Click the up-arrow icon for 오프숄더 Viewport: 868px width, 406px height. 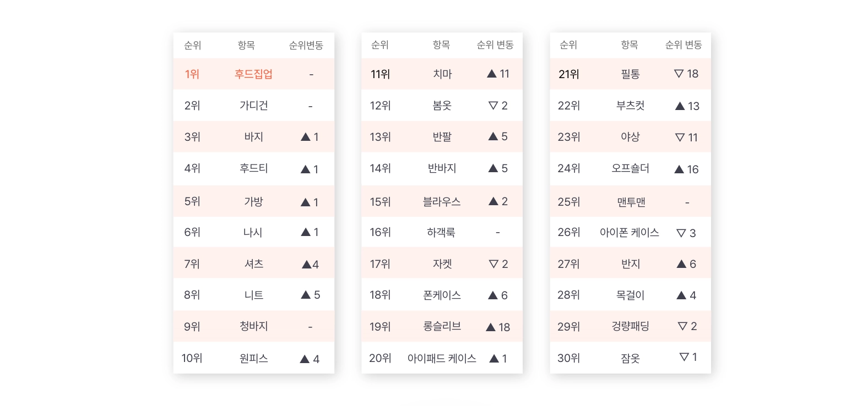coord(679,169)
